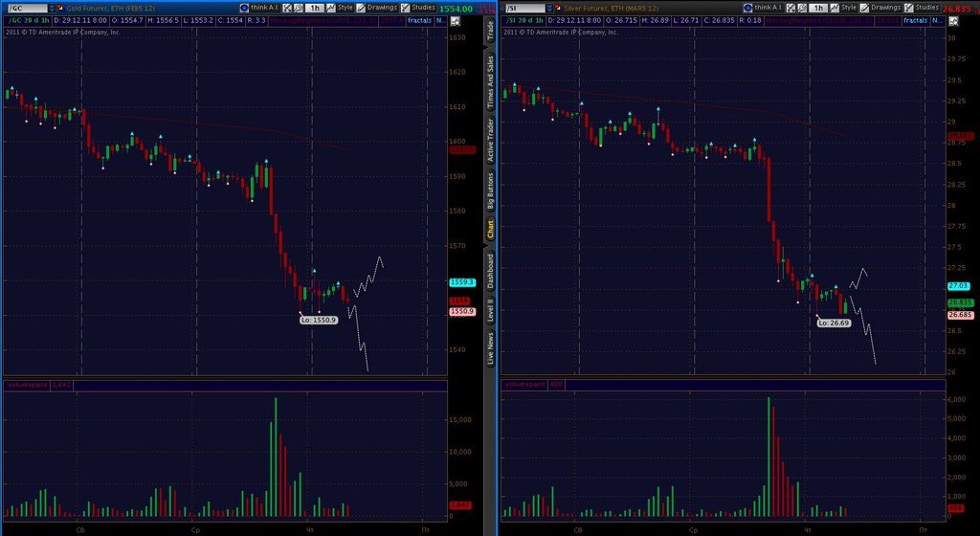Click the Studies icon on silver chart
The image size is (980, 536).
909,8
